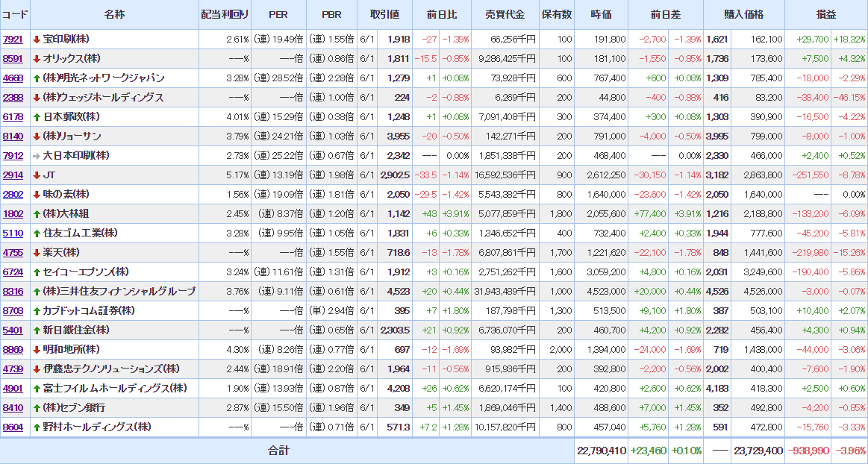Open stock code 8316 link
This screenshot has width=868, height=464.
[x=13, y=291]
